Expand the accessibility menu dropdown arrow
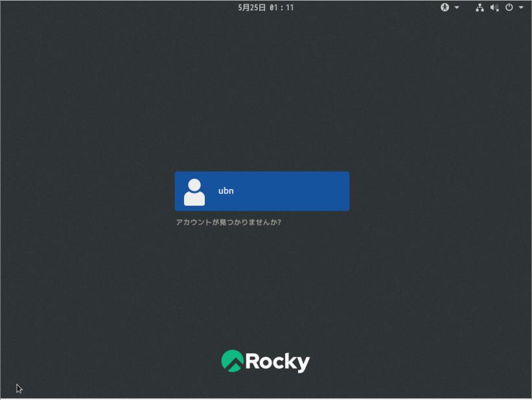This screenshot has width=532, height=400. point(457,7)
